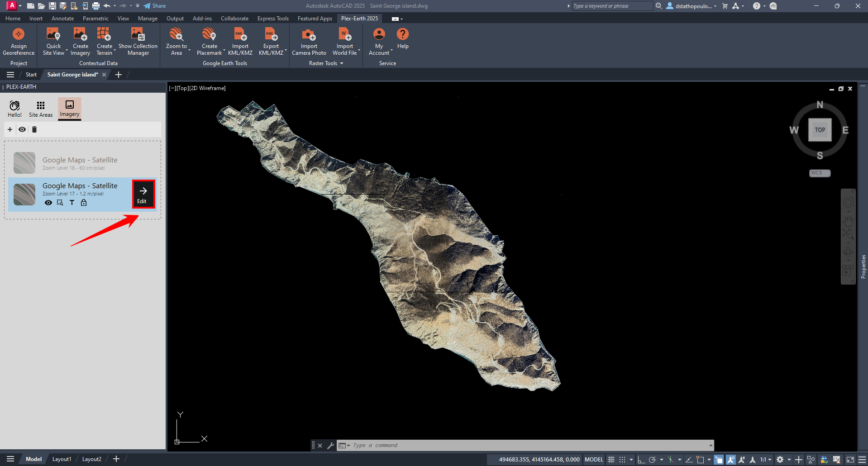Open the Hello! tab in Plex-Earth panel

click(14, 109)
